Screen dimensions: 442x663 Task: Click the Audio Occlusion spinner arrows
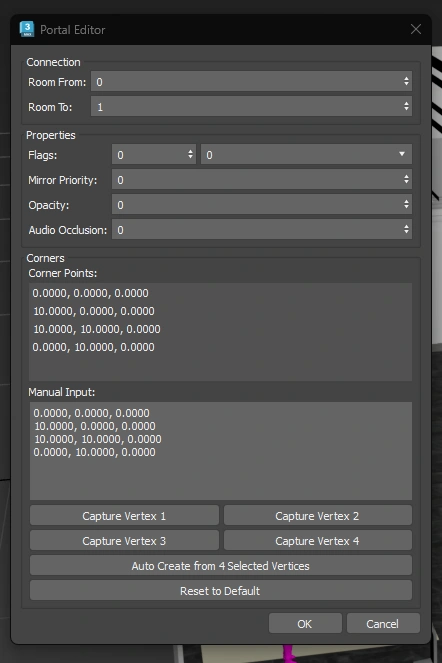click(406, 230)
